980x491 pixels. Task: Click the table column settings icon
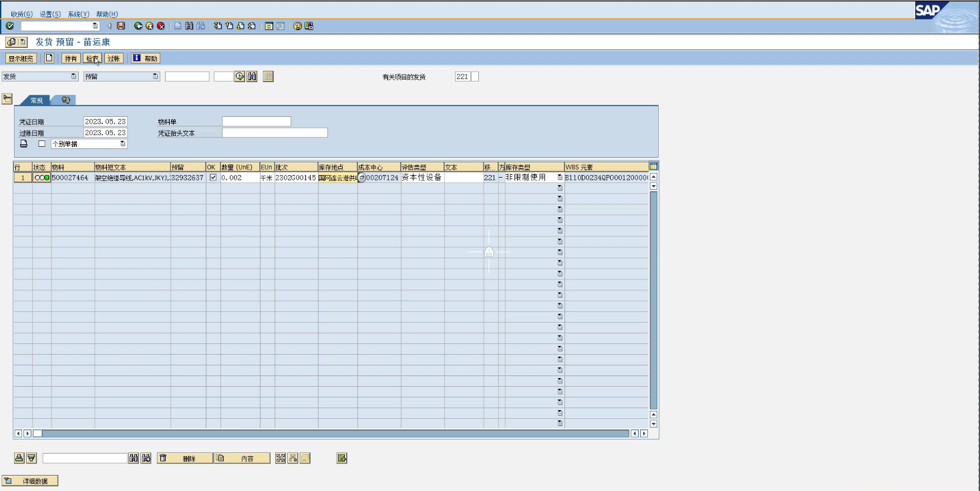[x=653, y=166]
